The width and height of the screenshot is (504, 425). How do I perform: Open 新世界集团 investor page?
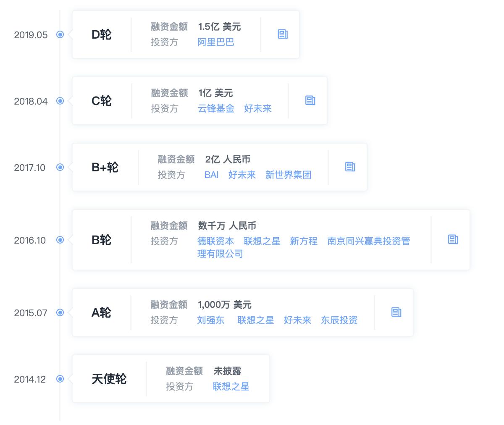[288, 175]
